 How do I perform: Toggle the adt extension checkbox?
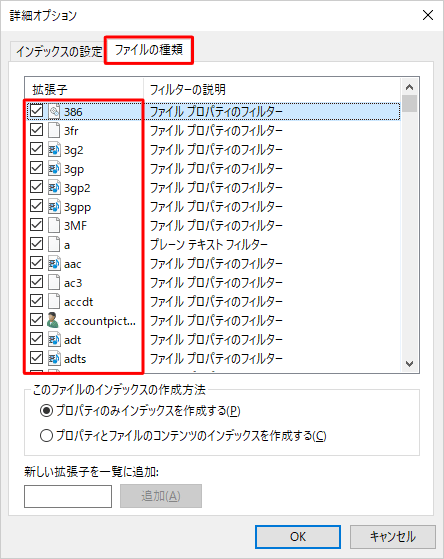point(36,339)
